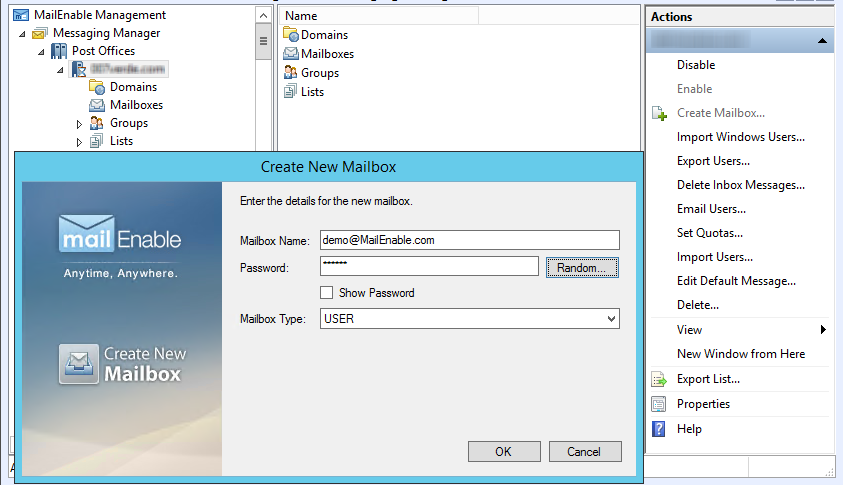843x485 pixels.
Task: Select Lists row in Name list
Action: pyautogui.click(x=304, y=92)
